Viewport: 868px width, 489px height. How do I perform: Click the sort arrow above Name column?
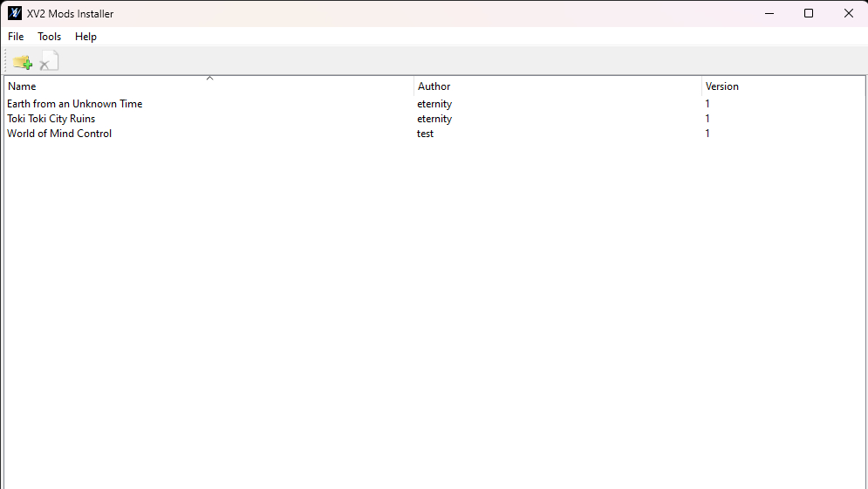(210, 79)
